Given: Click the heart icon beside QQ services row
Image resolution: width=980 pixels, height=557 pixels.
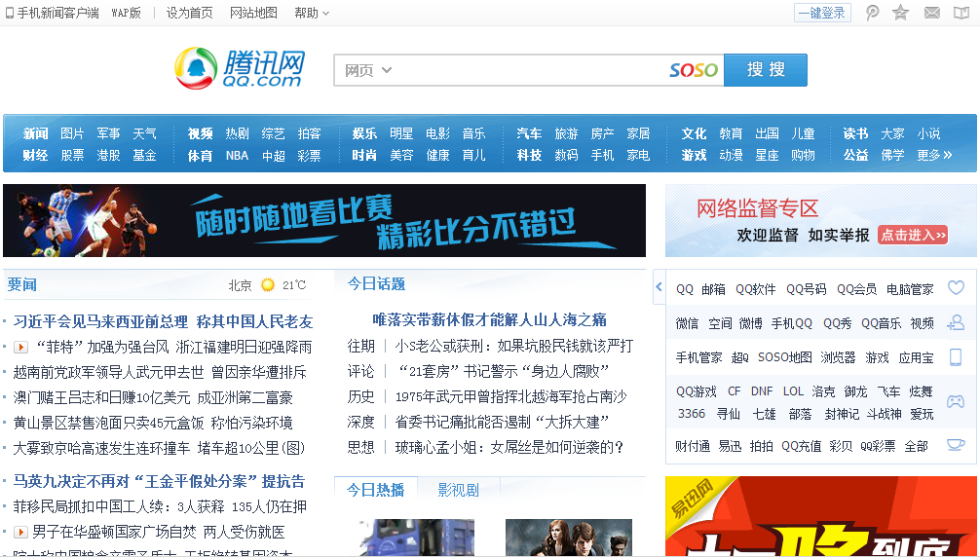Looking at the screenshot, I should [x=956, y=288].
